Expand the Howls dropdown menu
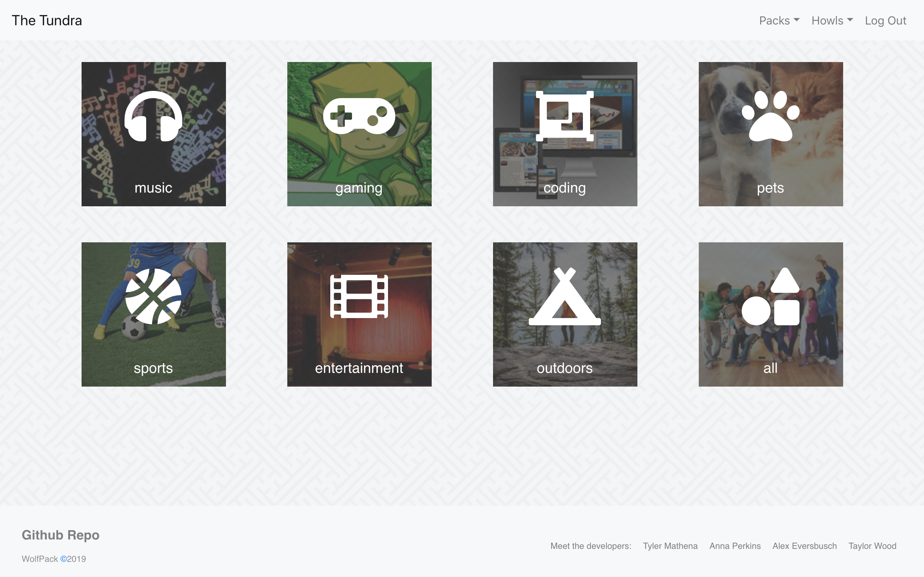This screenshot has width=924, height=577. coord(832,21)
